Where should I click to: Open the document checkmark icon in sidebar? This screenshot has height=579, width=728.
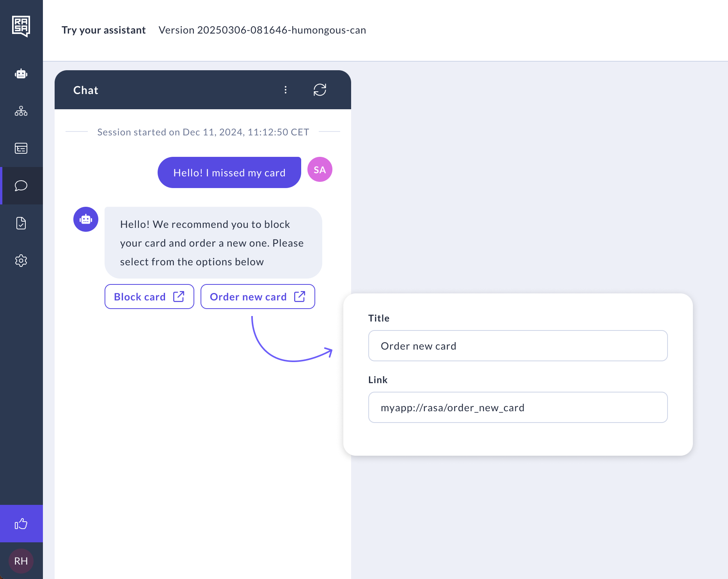(x=21, y=223)
